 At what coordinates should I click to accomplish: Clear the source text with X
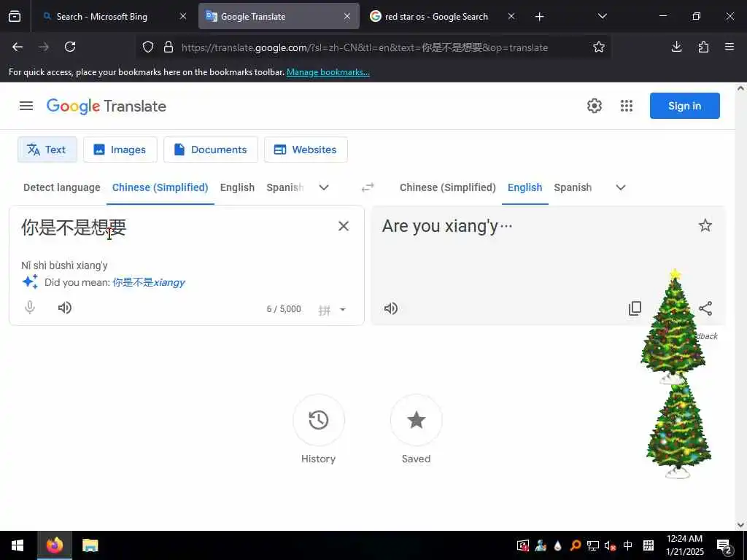coord(344,226)
